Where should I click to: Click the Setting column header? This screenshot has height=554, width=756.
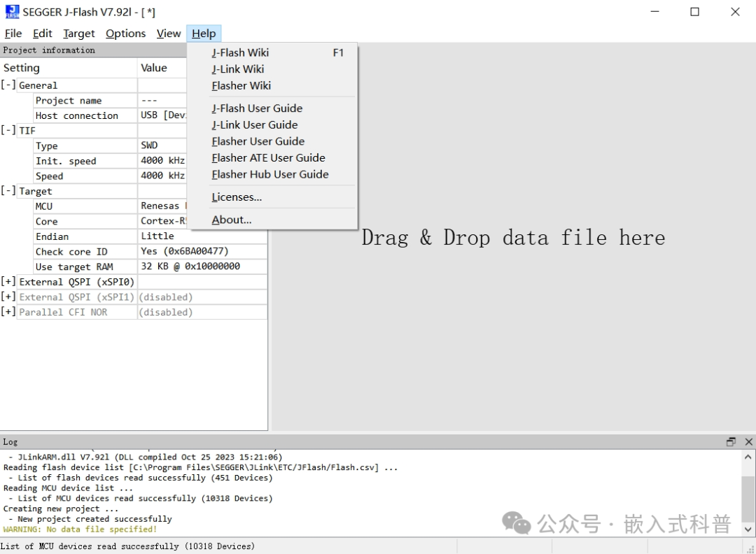point(69,68)
